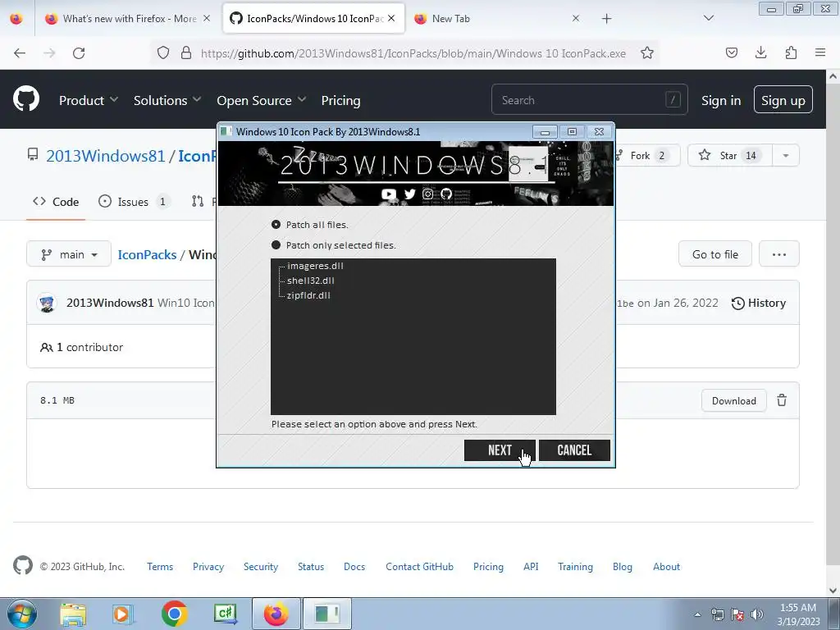Open the Security footer link
This screenshot has height=630, width=840.
(x=261, y=566)
